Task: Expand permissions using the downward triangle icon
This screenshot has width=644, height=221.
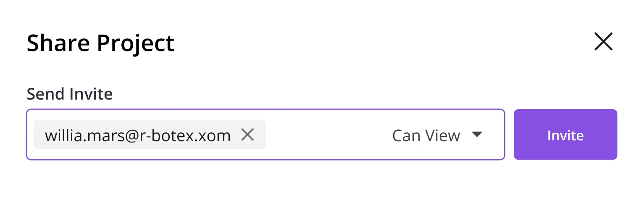Action: tap(476, 135)
